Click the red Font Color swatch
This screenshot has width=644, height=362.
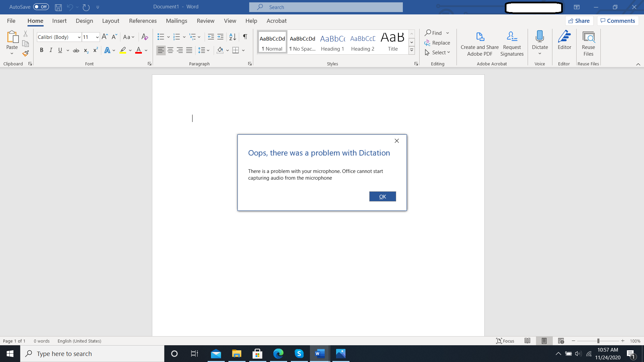(139, 50)
